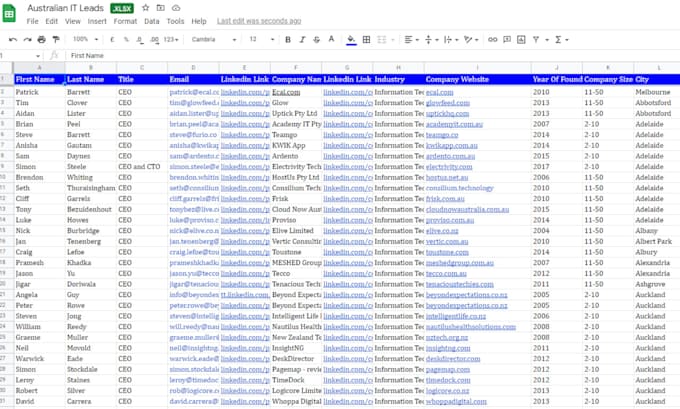Screen dimensions: 680x409
Task: Select the 'Company Website' header cell
Action: [477, 79]
